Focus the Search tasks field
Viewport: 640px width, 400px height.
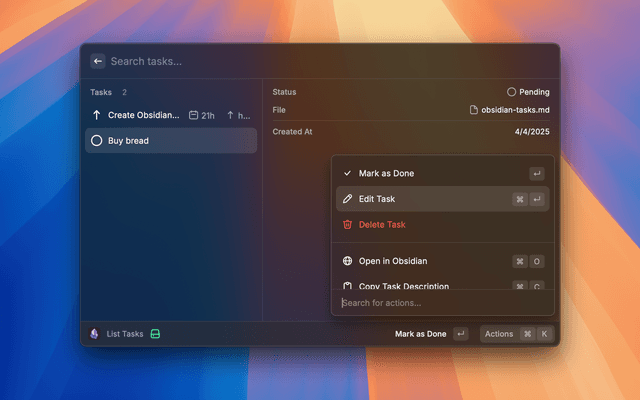tap(300, 61)
